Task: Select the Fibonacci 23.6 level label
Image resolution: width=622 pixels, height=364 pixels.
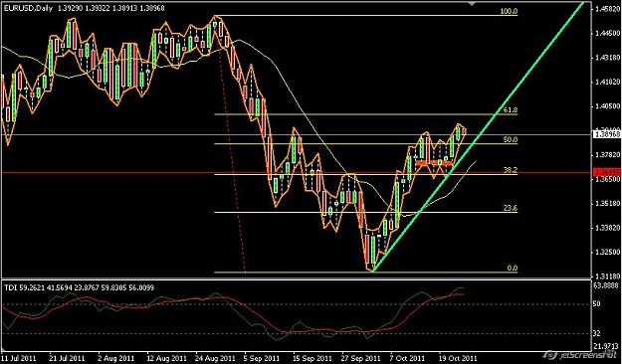Action: coord(512,208)
